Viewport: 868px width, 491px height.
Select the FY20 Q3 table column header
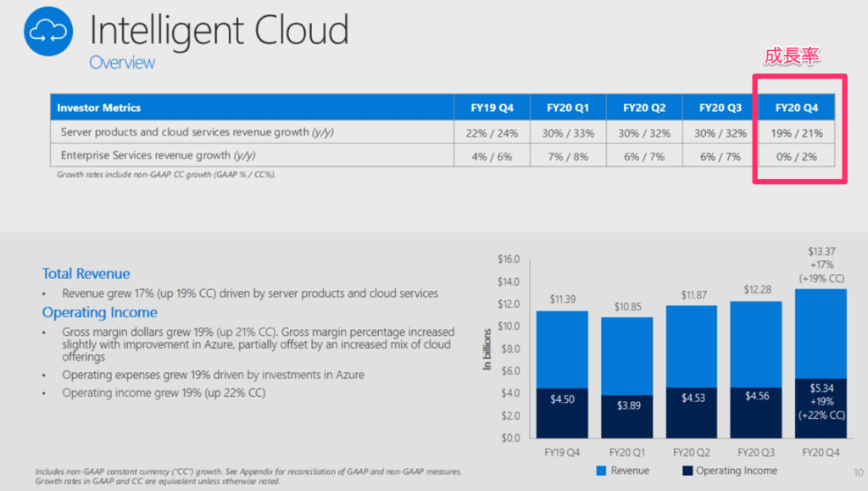click(x=721, y=108)
